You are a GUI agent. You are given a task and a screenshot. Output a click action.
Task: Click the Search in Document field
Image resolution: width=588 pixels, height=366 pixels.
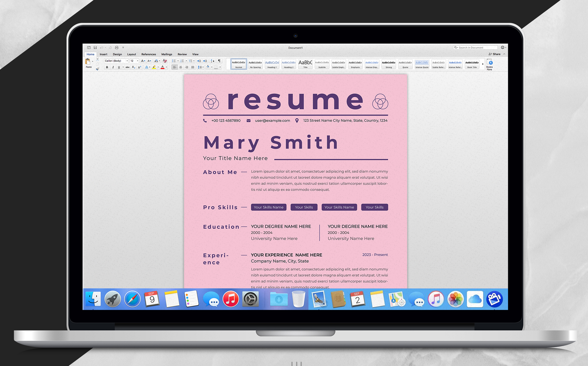476,48
